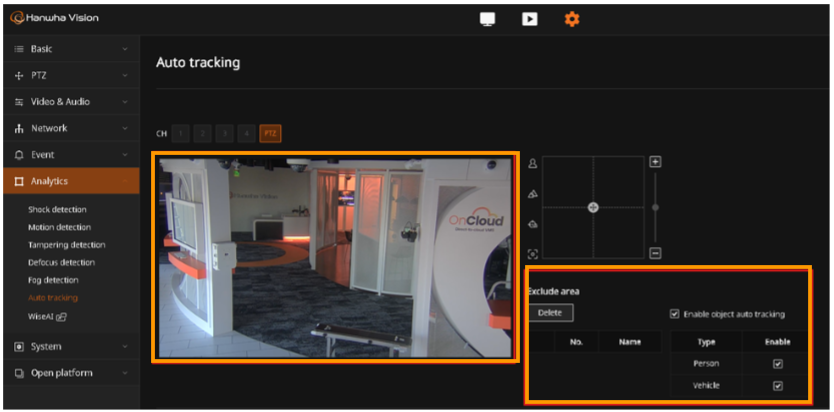The width and height of the screenshot is (834, 412).
Task: Uncheck the Vehicle type enable checkbox
Action: pos(777,386)
